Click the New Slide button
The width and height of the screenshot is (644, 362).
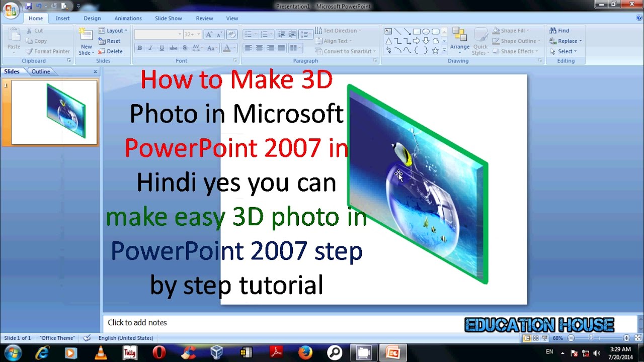(86, 41)
